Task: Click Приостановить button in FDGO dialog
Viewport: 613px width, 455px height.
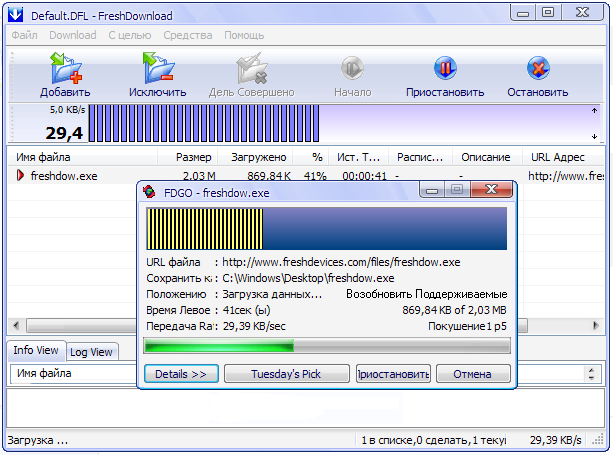Action: [x=393, y=374]
